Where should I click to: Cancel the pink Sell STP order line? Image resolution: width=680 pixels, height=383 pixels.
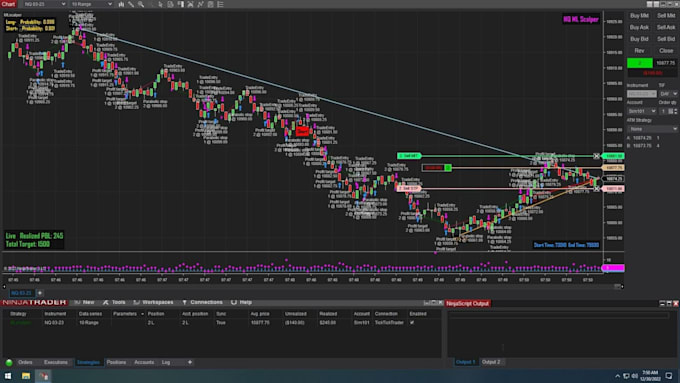pos(596,189)
